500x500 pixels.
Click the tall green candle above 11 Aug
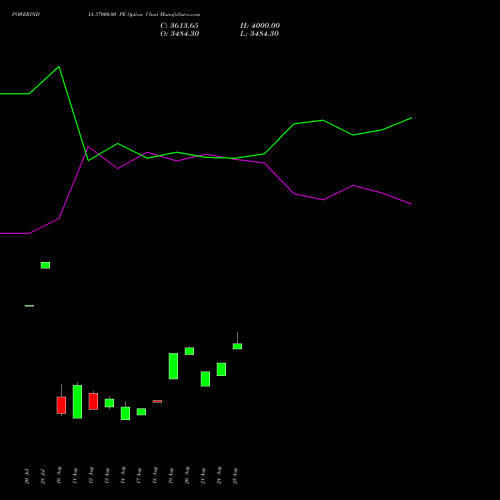coord(77,402)
